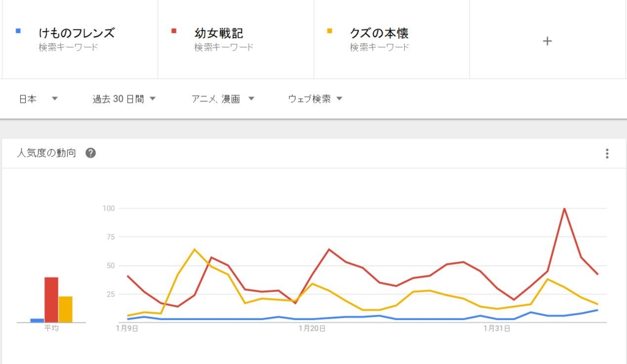The height and width of the screenshot is (364, 627).
Task: Click the red average bar in the bar chart
Action: click(x=51, y=300)
